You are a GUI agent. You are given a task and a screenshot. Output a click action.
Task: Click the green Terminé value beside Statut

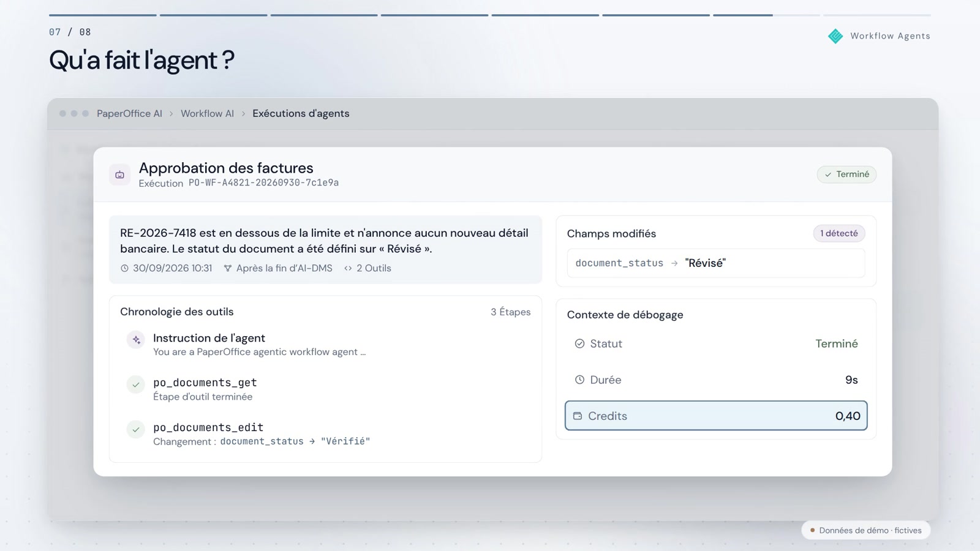click(837, 343)
